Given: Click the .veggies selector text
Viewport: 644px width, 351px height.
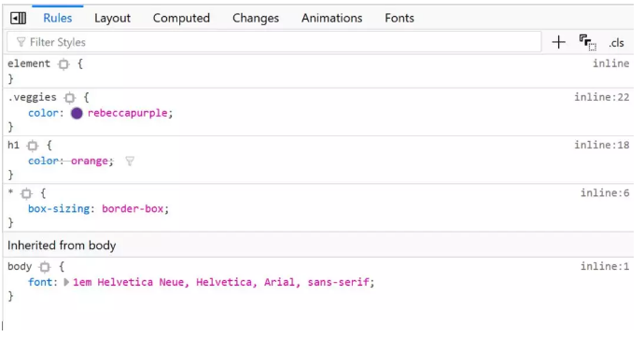Looking at the screenshot, I should click(32, 97).
